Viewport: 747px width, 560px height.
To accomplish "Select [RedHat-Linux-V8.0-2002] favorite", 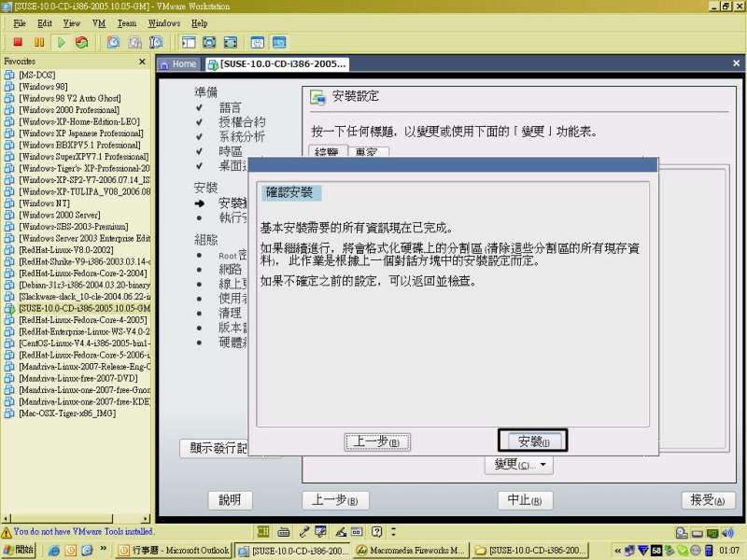I will 65,250.
